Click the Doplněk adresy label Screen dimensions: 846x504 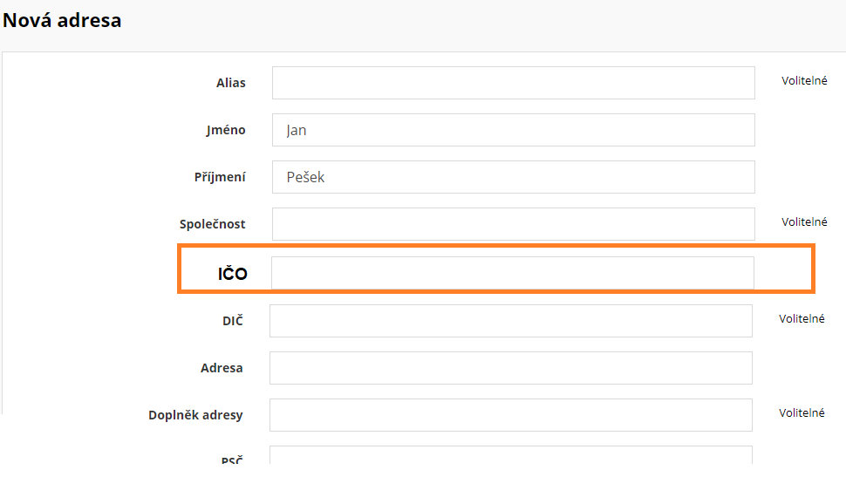pos(195,416)
